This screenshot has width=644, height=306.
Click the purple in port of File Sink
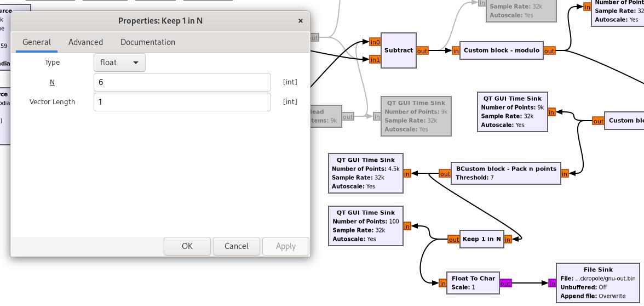pyautogui.click(x=553, y=283)
